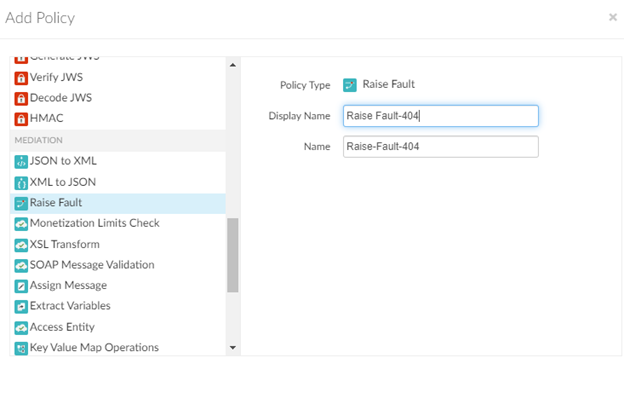Screen dimensions: 624x404
Task: Select Assign Message from the list
Action: tap(70, 286)
